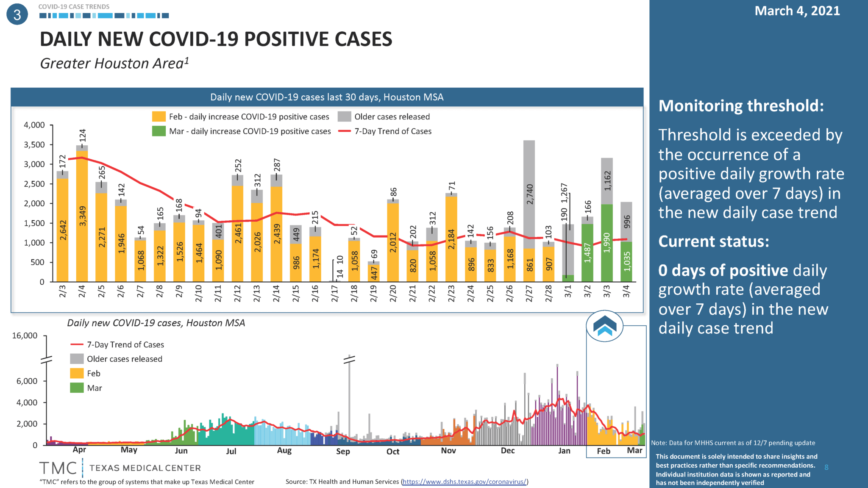Click the DAILY NEW COVID-19 POSITIVE CASES title
Image resolution: width=868 pixels, height=488 pixels.
(216, 39)
